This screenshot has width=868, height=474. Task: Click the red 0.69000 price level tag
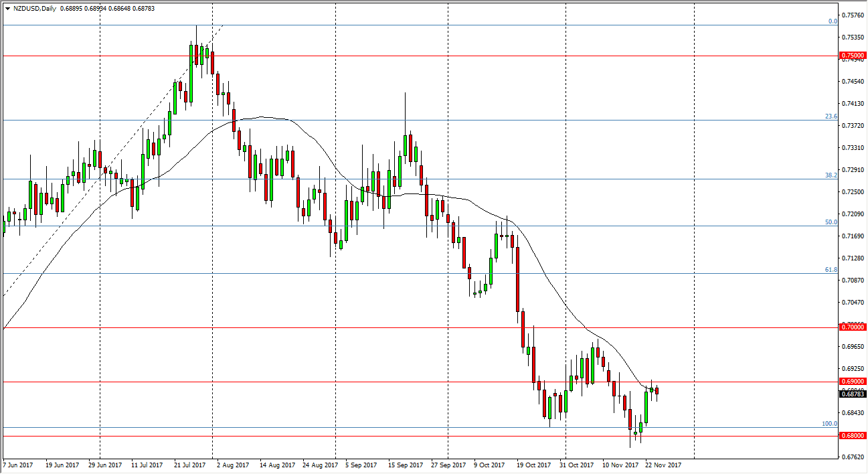pyautogui.click(x=853, y=382)
